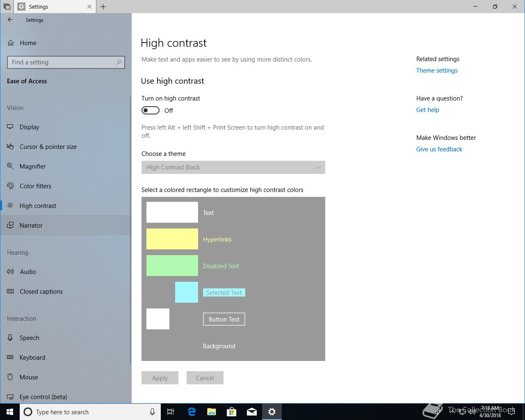Viewport: 525px width, 420px height.
Task: Choose the cyan Selected Text color rectangle
Action: [187, 292]
